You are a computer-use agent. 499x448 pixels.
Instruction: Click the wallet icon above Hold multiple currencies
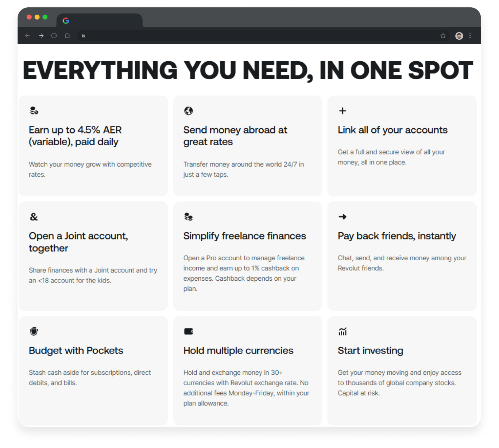click(188, 331)
